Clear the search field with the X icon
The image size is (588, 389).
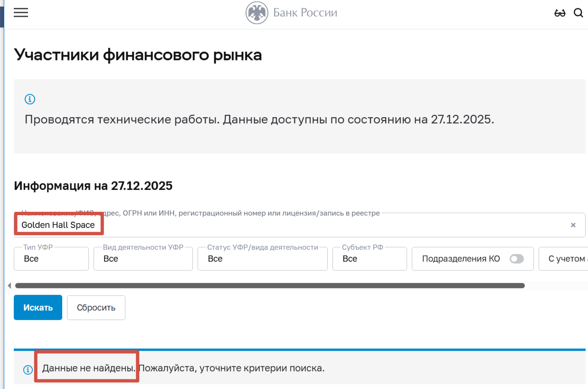(573, 225)
